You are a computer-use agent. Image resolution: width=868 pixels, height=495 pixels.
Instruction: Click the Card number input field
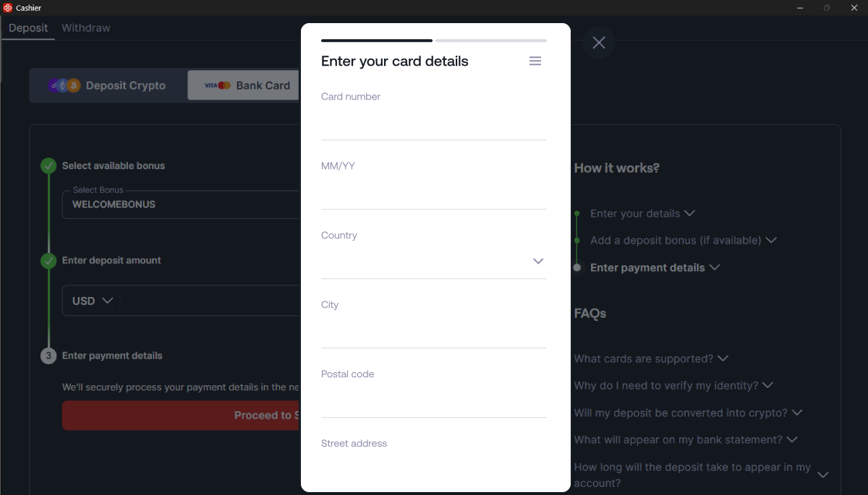coord(434,123)
